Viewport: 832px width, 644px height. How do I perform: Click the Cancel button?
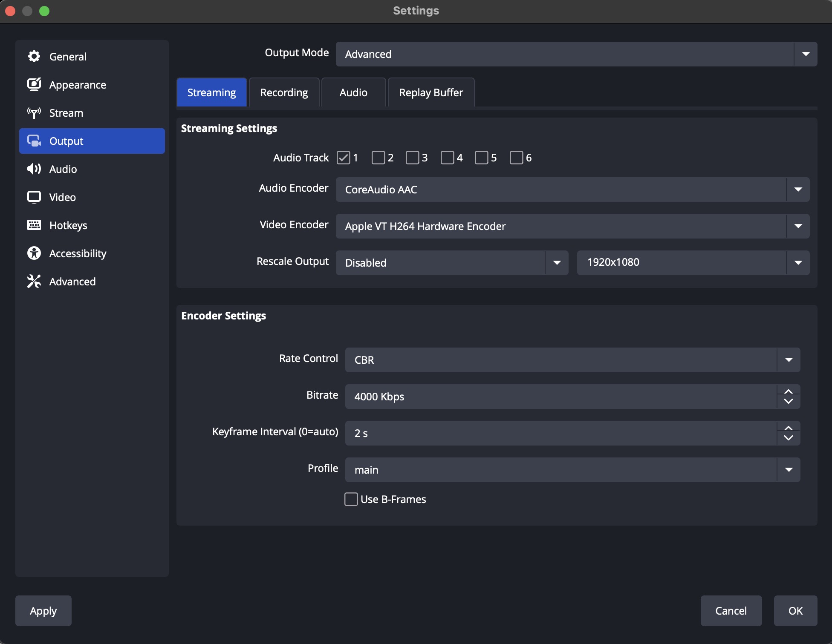(731, 611)
